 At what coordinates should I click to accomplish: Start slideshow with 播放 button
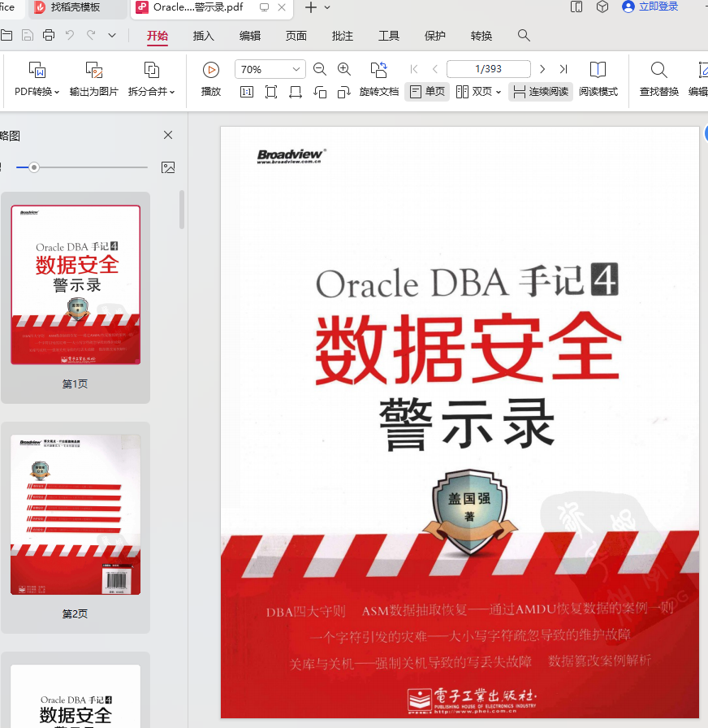click(210, 79)
